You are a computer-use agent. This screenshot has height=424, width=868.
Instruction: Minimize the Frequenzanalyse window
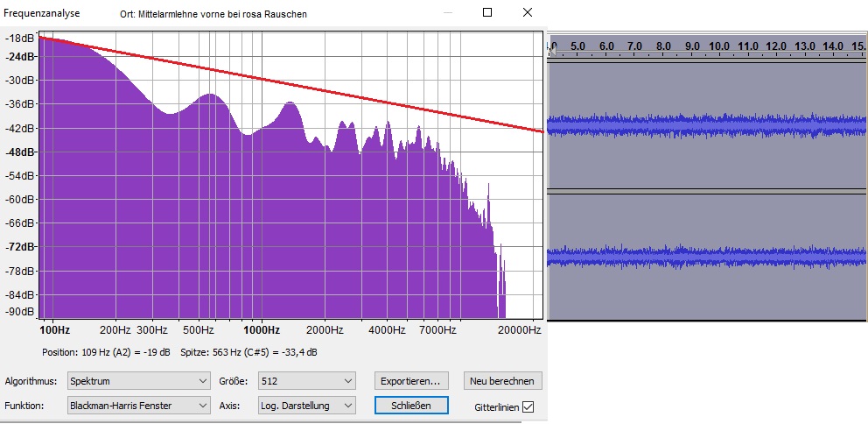tap(448, 13)
